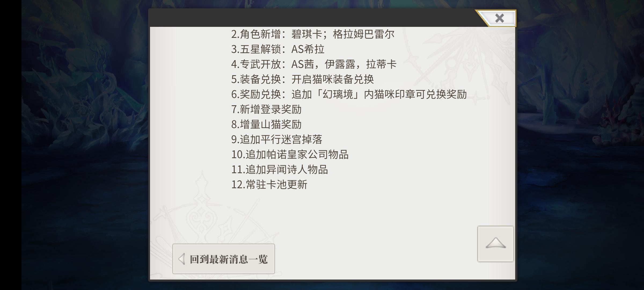Jump to top with the up-arrow button
Image resolution: width=644 pixels, height=290 pixels.
[x=495, y=244]
